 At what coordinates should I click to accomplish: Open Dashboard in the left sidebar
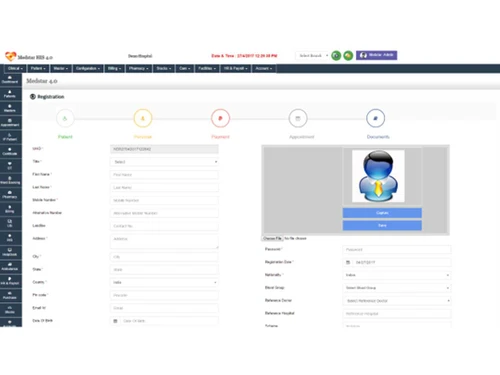[10, 80]
